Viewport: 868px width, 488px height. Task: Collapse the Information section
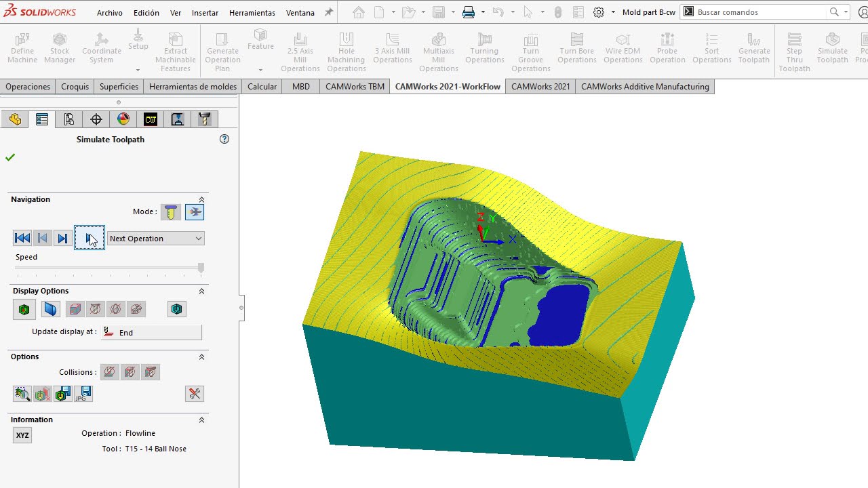(201, 420)
